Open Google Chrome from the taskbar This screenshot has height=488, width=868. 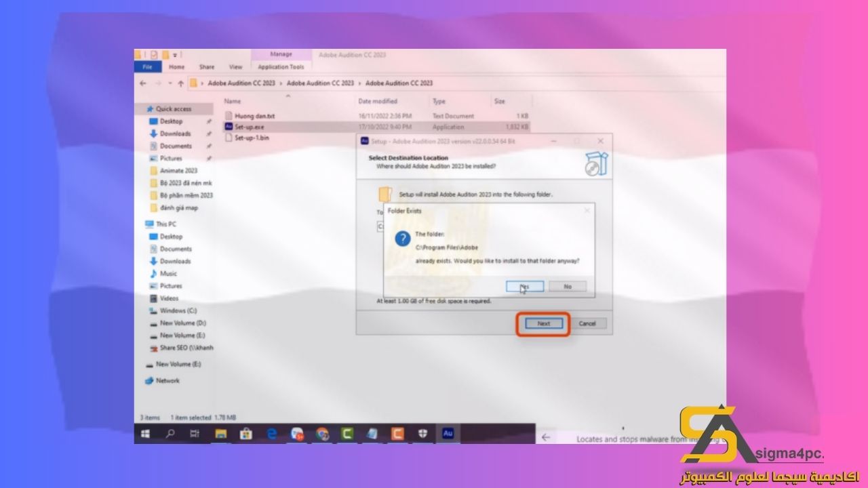[x=322, y=434]
